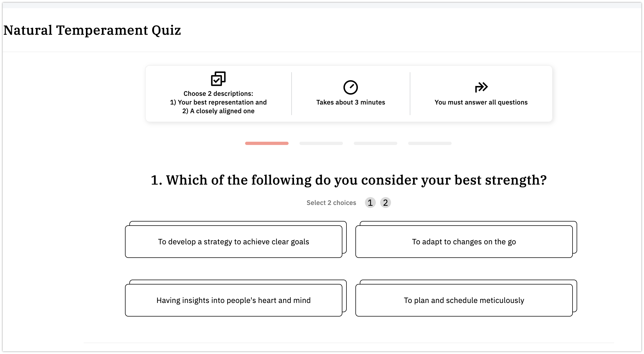The height and width of the screenshot is (354, 644).
Task: Click the third gray progress segment
Action: [x=376, y=143]
